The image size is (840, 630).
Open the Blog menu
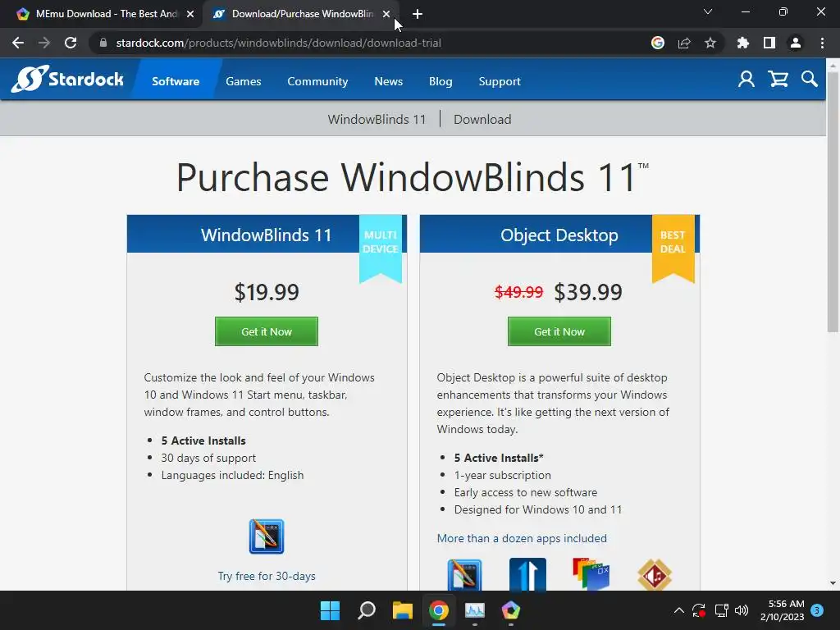pos(441,81)
